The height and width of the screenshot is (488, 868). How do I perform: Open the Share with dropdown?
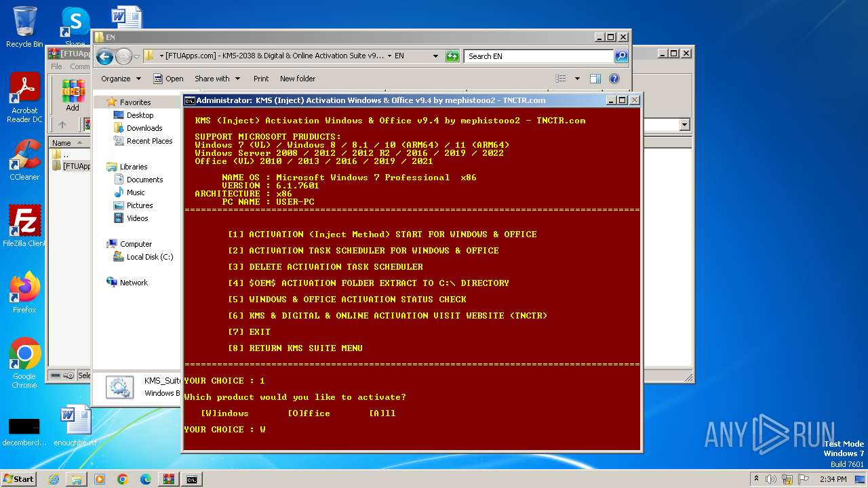217,79
